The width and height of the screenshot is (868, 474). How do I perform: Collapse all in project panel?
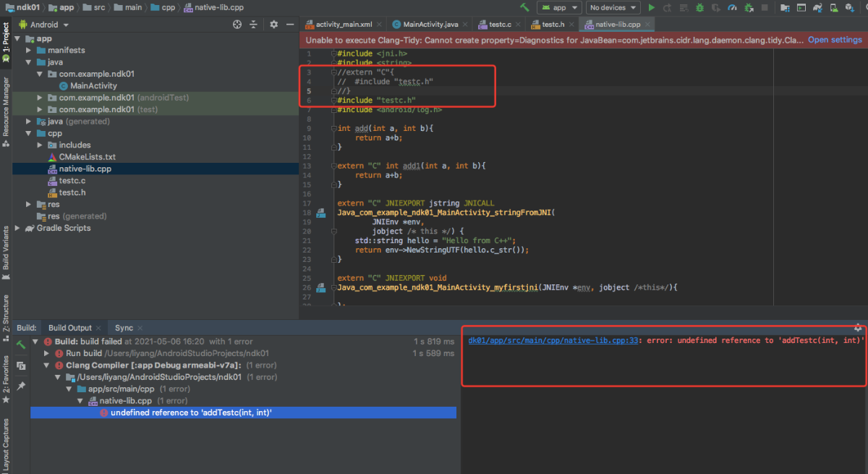[254, 24]
